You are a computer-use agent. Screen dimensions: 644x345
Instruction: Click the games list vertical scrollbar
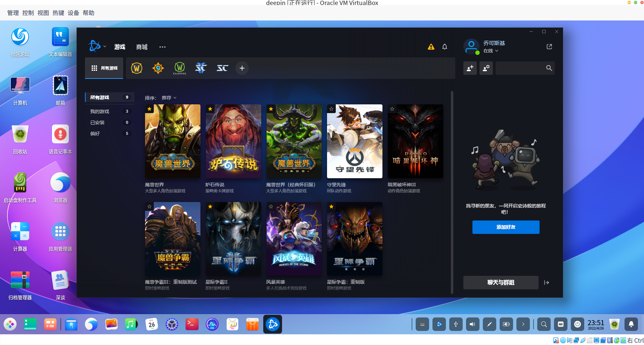pos(452,191)
